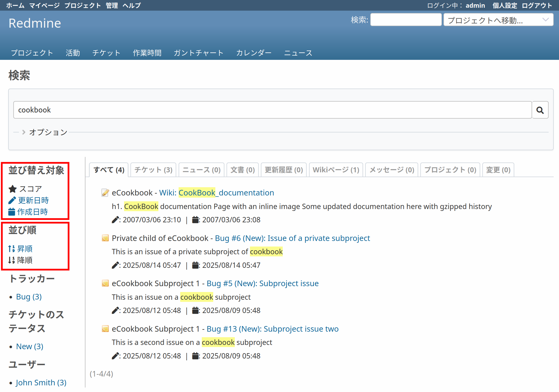Click the オプション disclosure chevron arrow

click(x=24, y=132)
